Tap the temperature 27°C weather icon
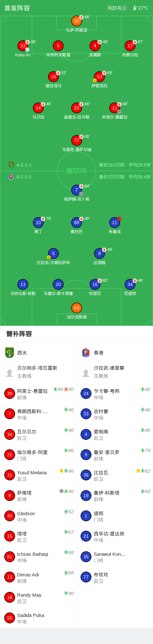The image size is (153, 644). tap(135, 8)
